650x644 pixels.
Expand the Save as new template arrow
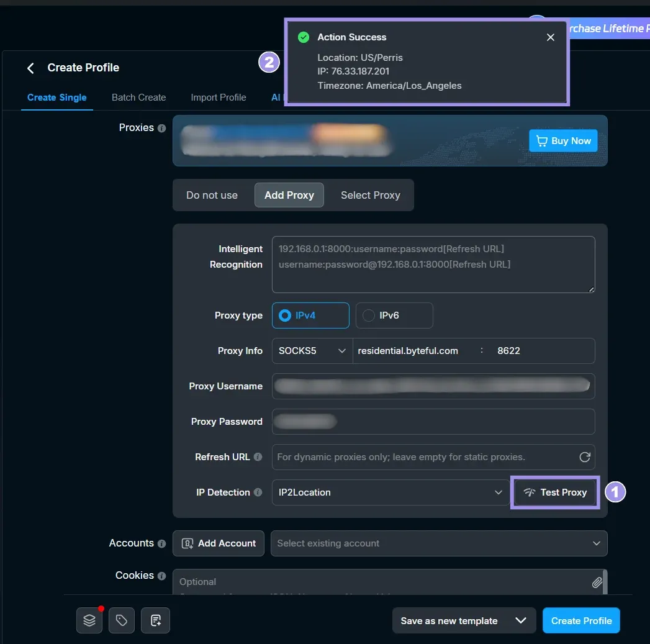(521, 620)
